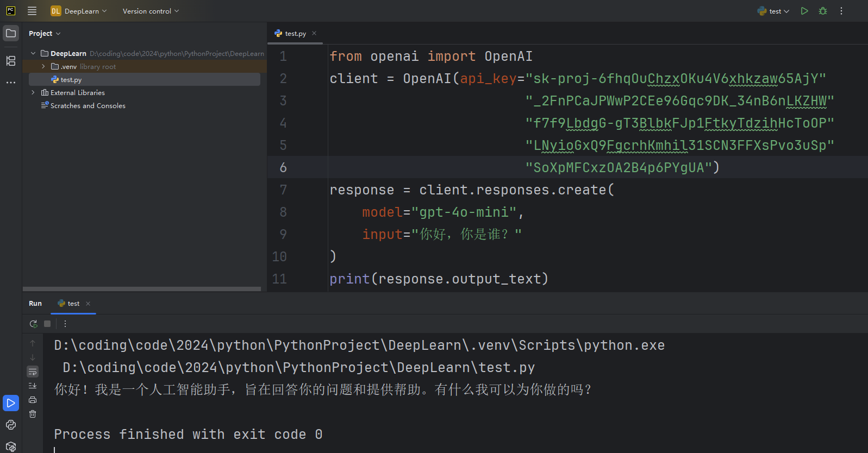This screenshot has width=868, height=453.
Task: Click the Project panel horizontal scrollbar
Action: pyautogui.click(x=142, y=289)
